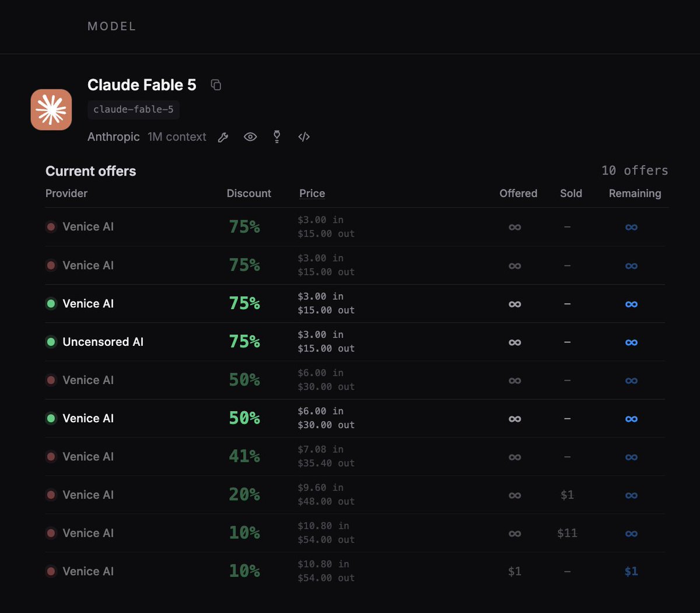
Task: Select the claude-fable-5 model ID chip
Action: [134, 110]
